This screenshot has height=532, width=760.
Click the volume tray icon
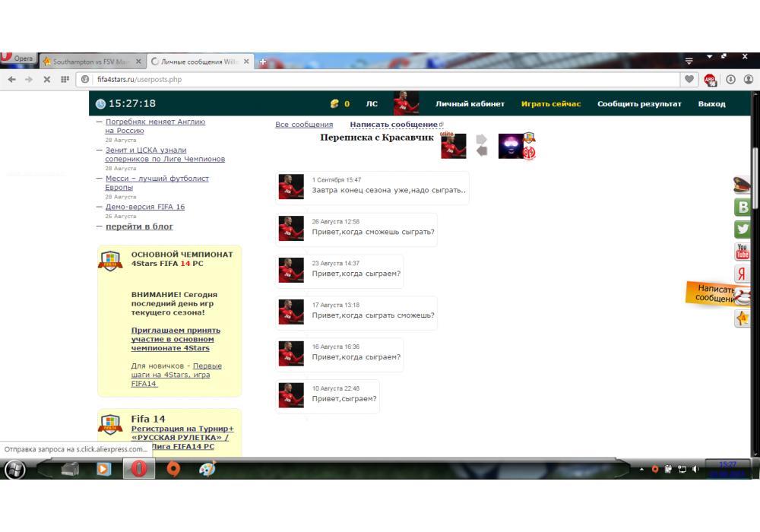click(x=695, y=469)
